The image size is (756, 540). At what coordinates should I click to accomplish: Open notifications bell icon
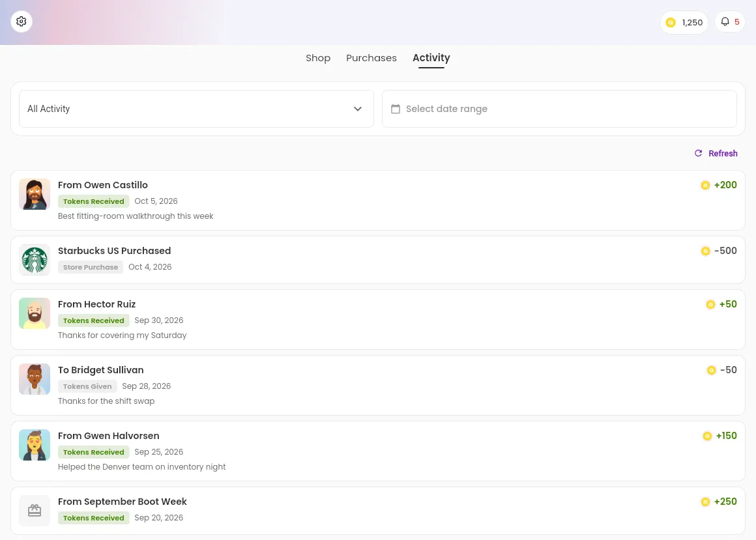tap(725, 21)
